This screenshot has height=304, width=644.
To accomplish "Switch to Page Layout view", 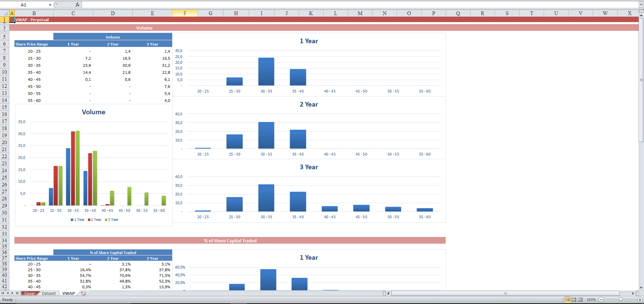I will click(574, 300).
